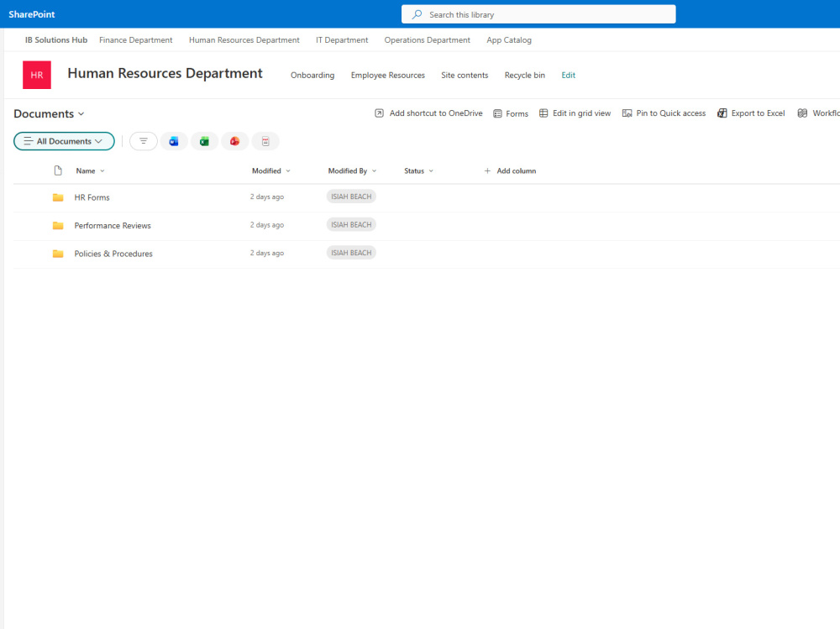The width and height of the screenshot is (840, 629).
Task: Open the HR Forms folder icon
Action: pyautogui.click(x=58, y=197)
